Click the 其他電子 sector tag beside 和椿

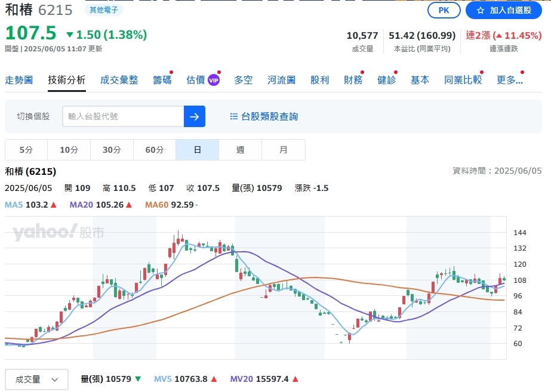pos(104,10)
